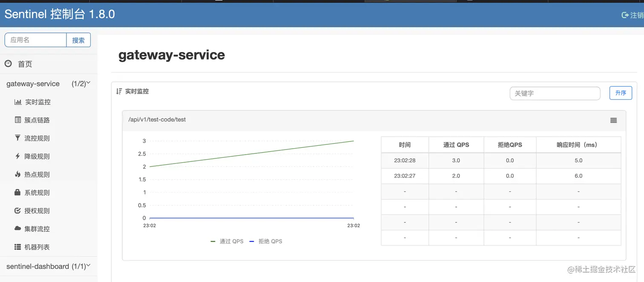
Task: Click the funnel icon for 流控规则
Action: pos(17,138)
